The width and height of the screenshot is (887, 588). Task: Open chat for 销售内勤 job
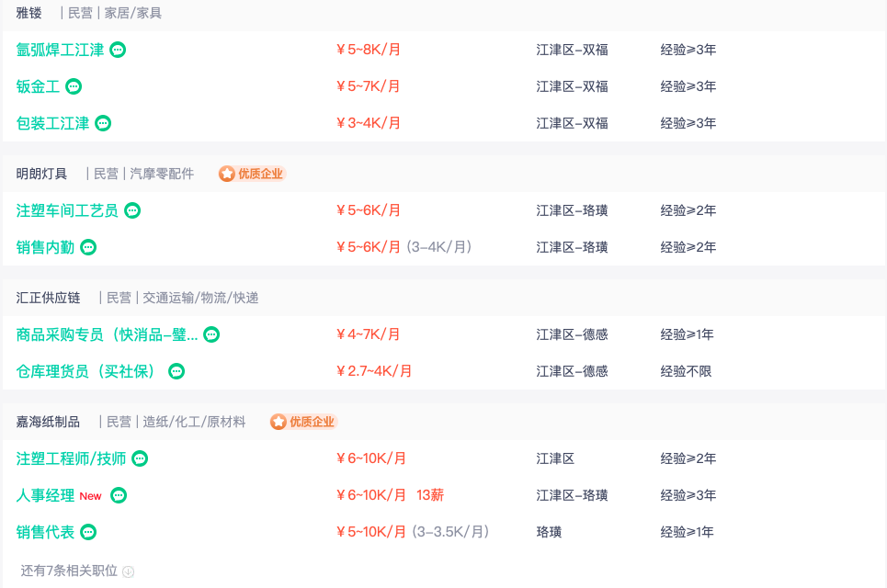[x=88, y=247]
